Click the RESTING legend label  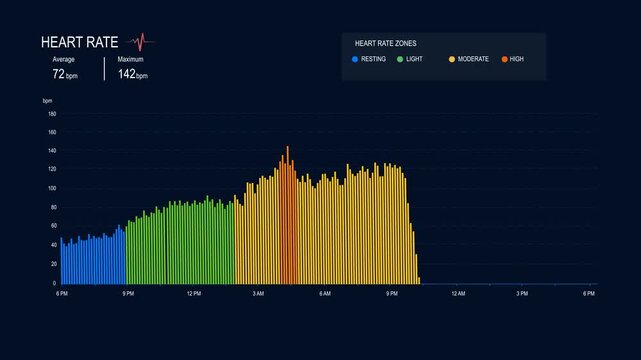[x=373, y=59]
